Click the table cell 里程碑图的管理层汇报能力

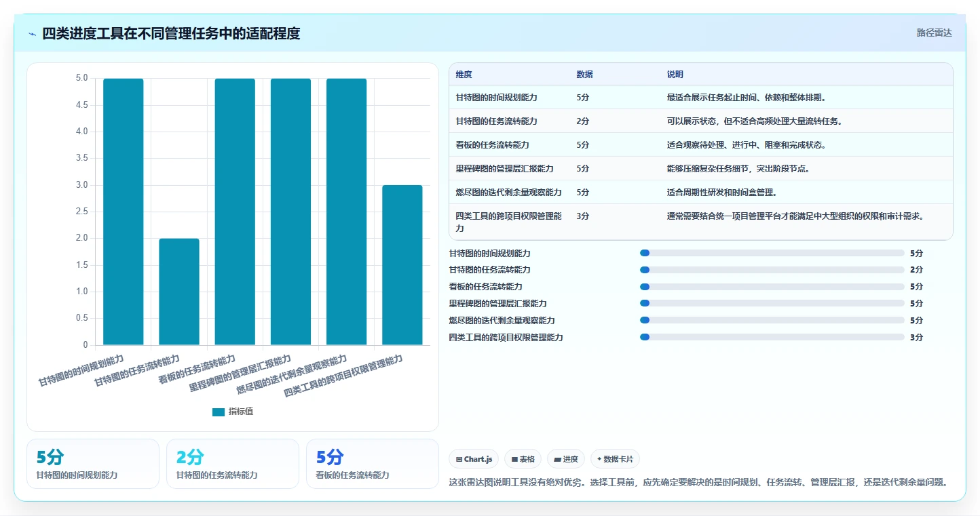click(505, 169)
